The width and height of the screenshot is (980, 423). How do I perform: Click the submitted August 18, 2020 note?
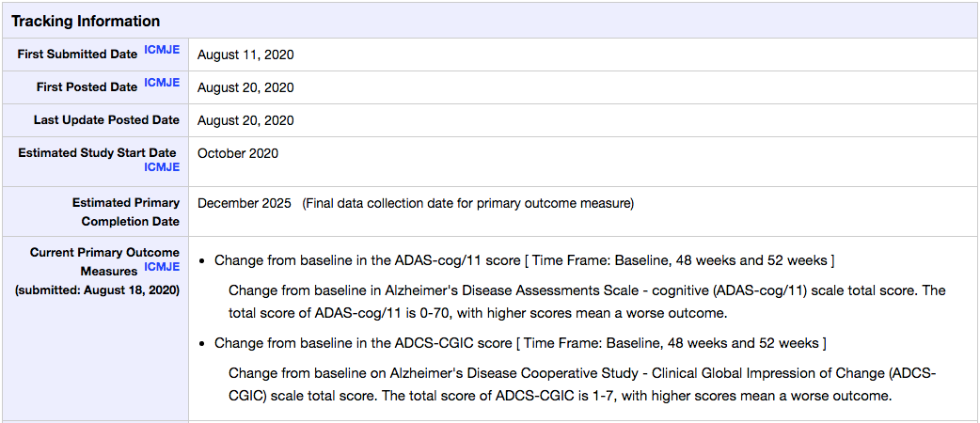(98, 290)
